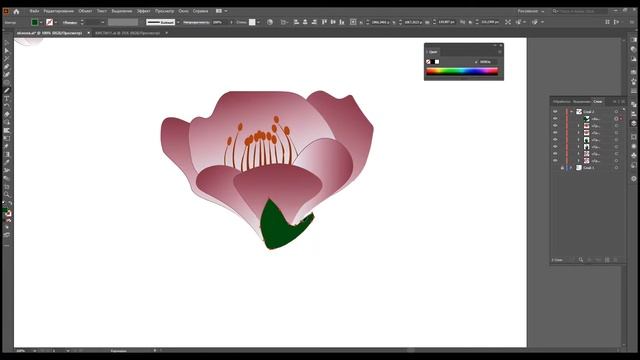Open stroke color dropdown in control bar
640x360 pixels.
coord(56,22)
